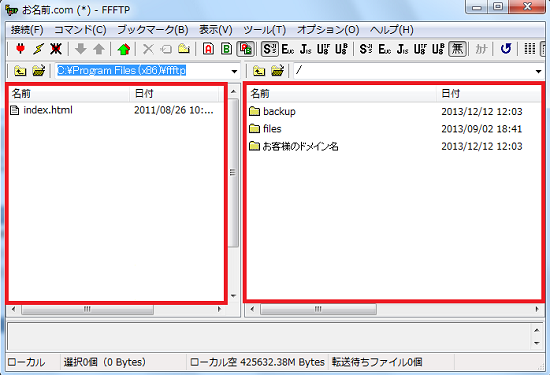Image resolution: width=550 pixels, height=375 pixels.
Task: Open the 接続(F) menu
Action: pos(27,30)
